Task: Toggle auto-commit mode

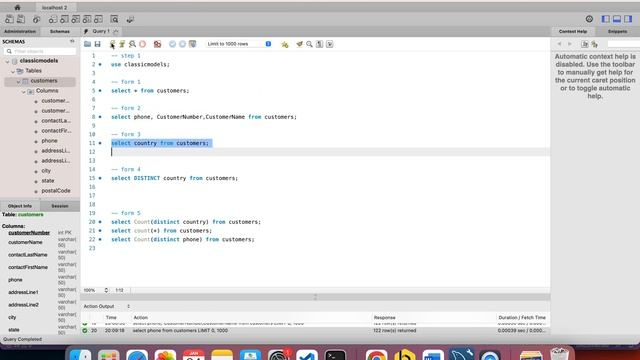Action: tap(193, 44)
